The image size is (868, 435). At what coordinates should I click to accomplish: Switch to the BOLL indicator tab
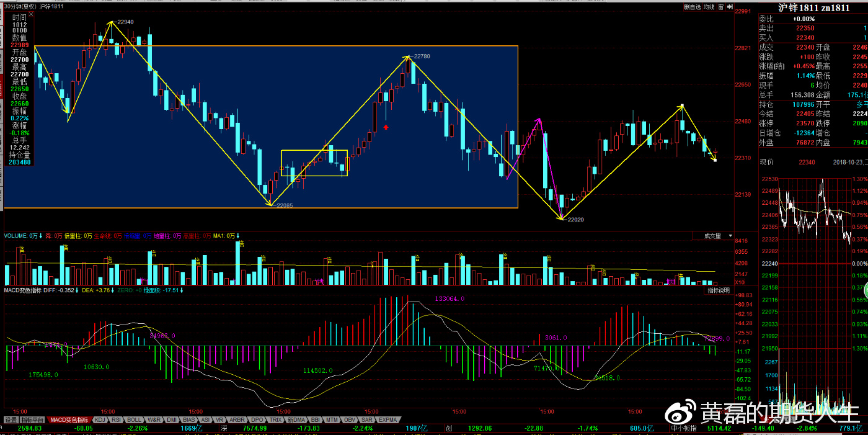(x=135, y=420)
